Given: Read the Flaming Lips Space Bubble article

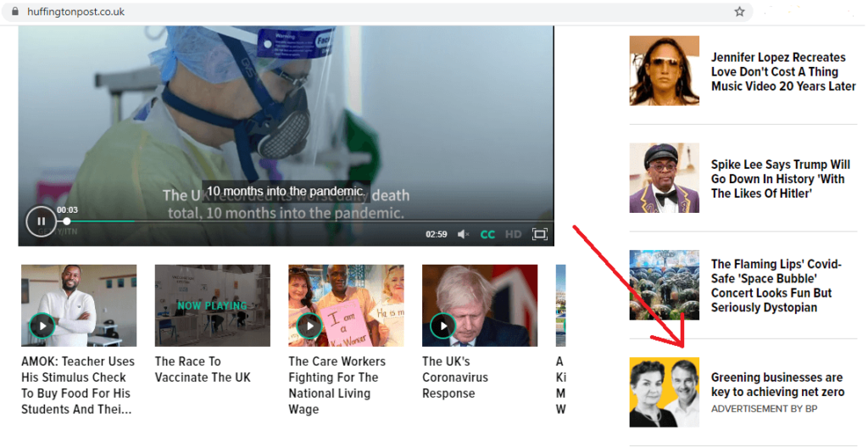Looking at the screenshot, I should click(x=771, y=286).
